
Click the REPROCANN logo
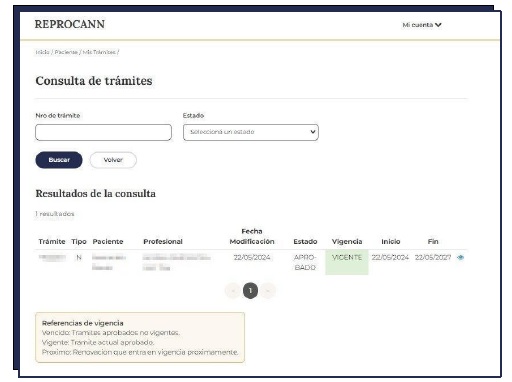70,24
